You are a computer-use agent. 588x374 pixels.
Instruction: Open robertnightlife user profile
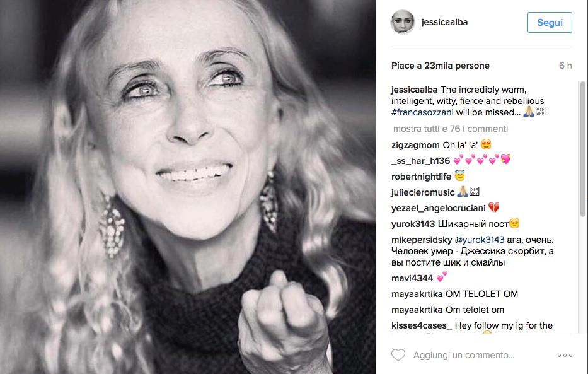coord(421,177)
